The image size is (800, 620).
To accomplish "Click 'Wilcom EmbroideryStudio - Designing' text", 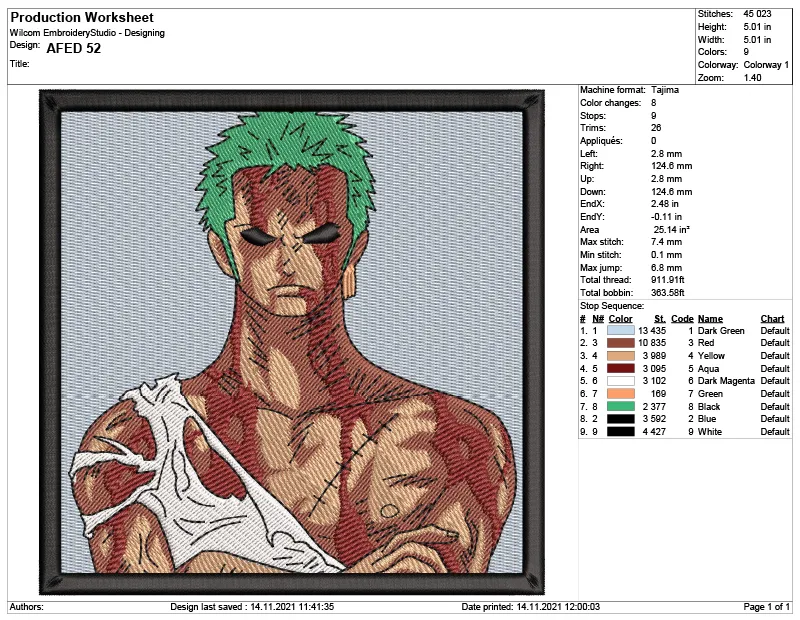I will pos(87,33).
